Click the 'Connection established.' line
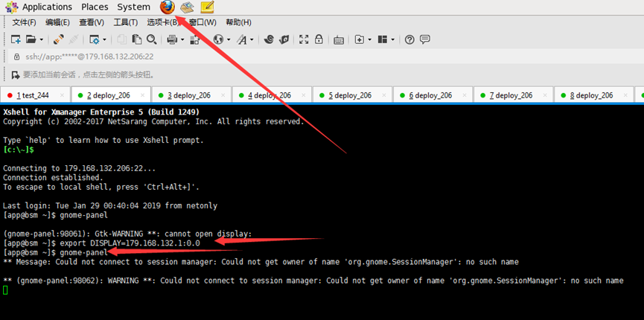Viewport: 644px width, 320px height. (54, 177)
